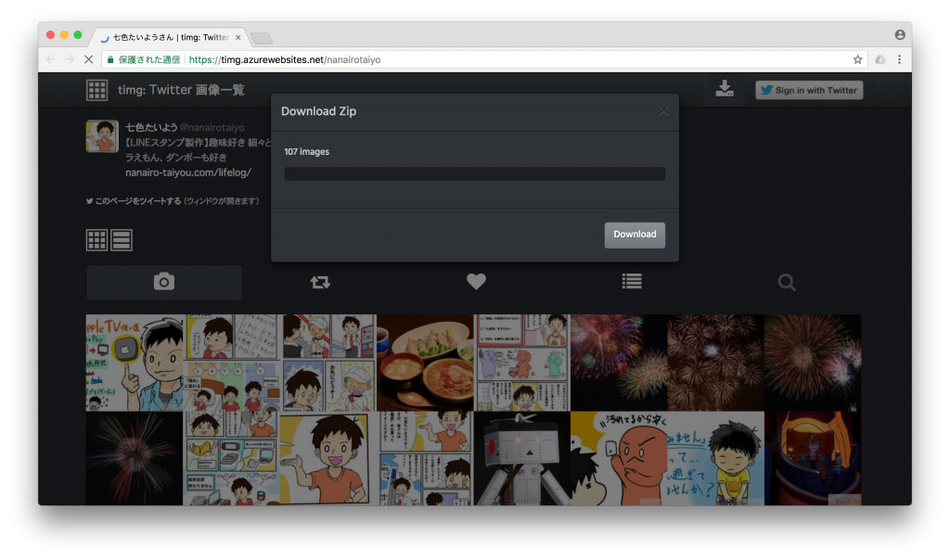Bookmark page with star icon
Screen dimensions: 950x560
(857, 59)
